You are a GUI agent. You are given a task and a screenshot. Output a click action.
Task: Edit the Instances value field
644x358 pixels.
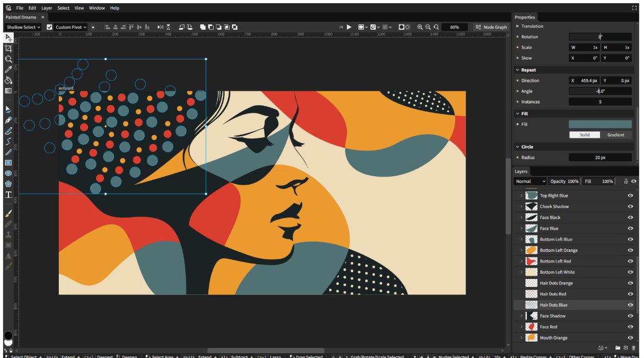(600, 102)
